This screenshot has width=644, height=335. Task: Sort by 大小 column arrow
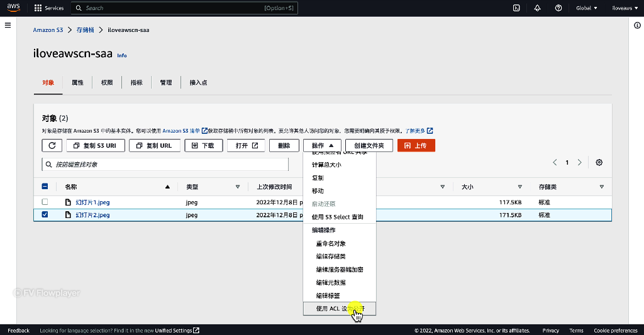coord(520,187)
